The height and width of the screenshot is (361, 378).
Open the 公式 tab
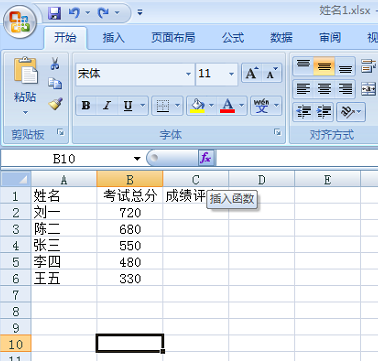click(x=233, y=38)
